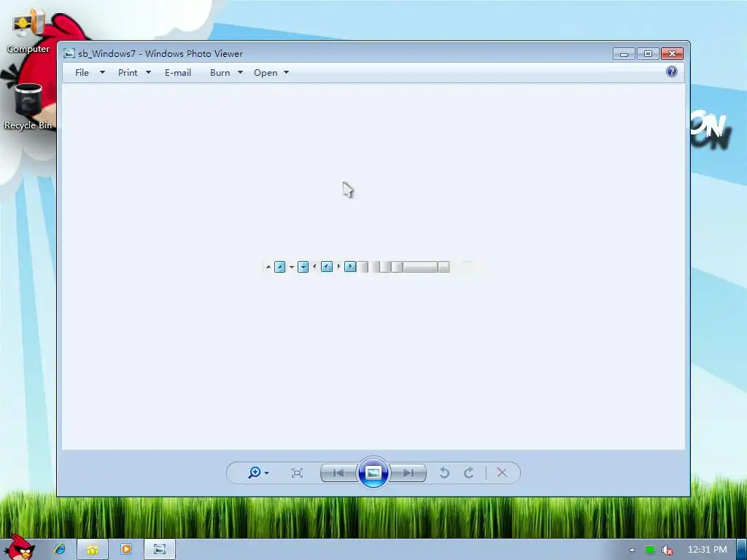The image size is (747, 560).
Task: Click the Show desktop strip
Action: click(x=742, y=550)
